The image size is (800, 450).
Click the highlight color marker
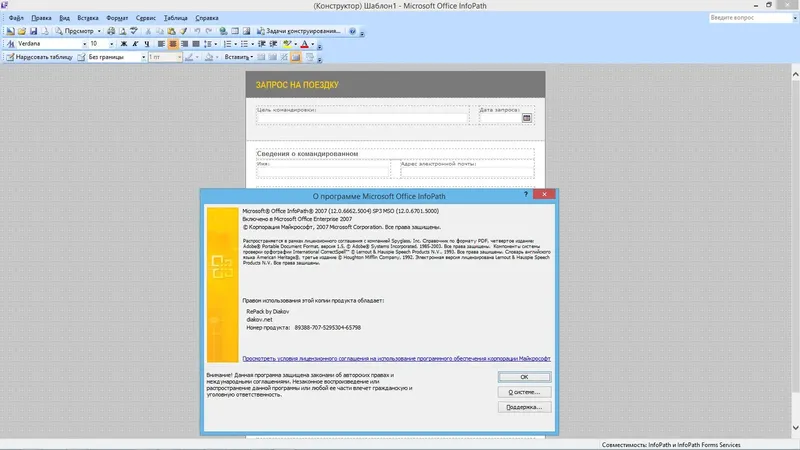tap(288, 44)
